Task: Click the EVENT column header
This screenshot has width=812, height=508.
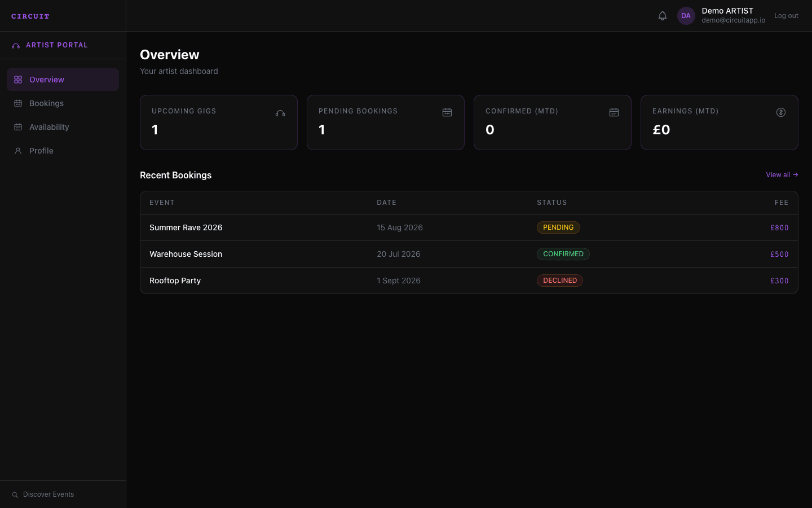Action: click(162, 203)
